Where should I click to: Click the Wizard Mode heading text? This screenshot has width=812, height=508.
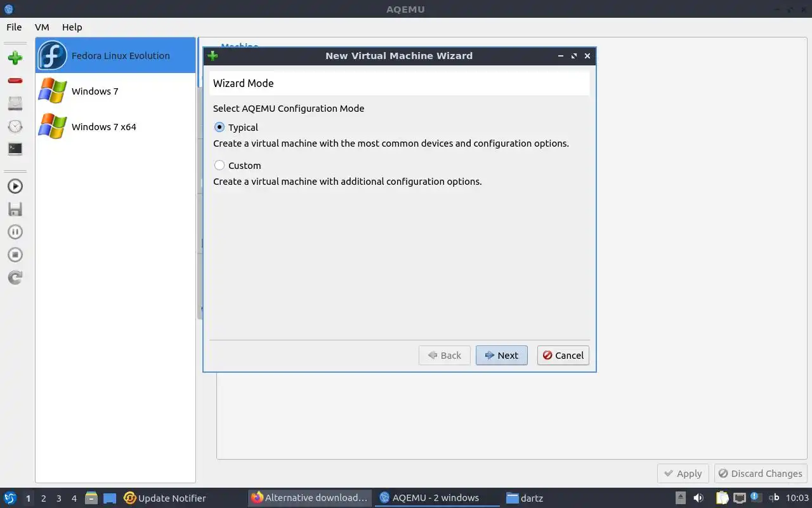[244, 83]
